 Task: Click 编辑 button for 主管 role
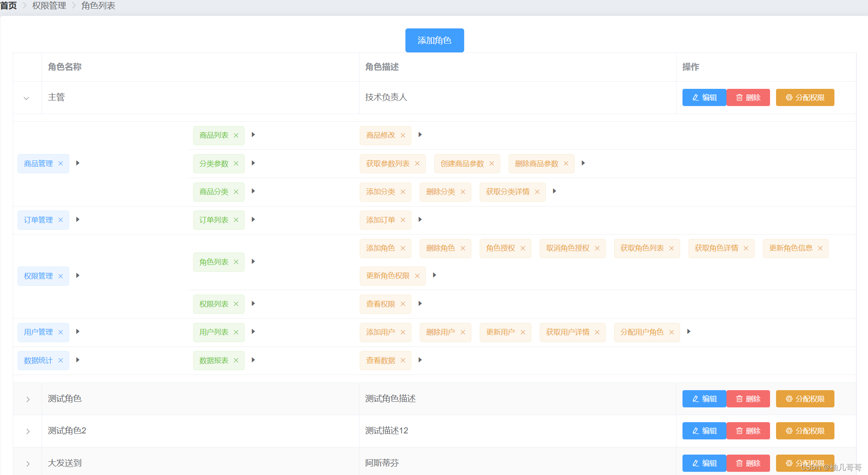point(704,98)
